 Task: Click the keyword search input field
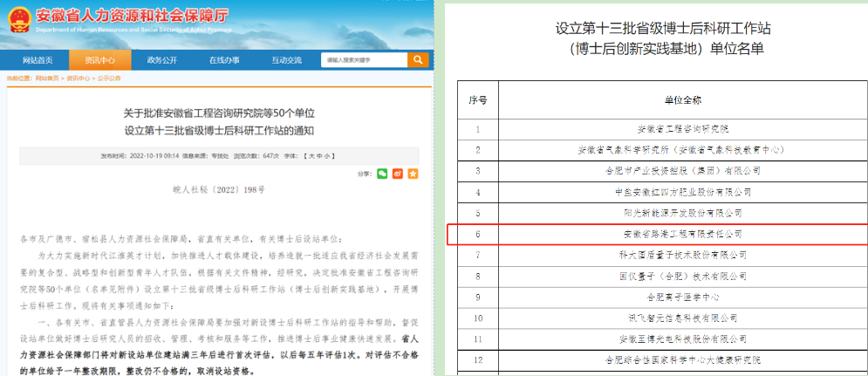point(363,60)
